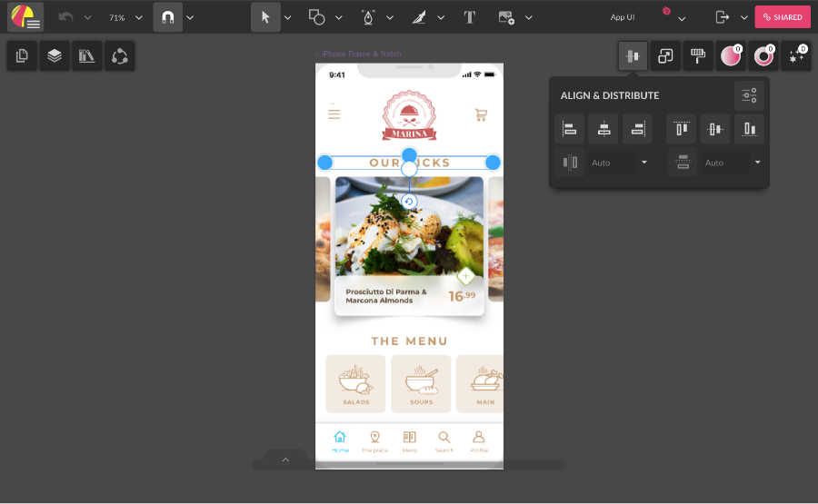The width and height of the screenshot is (818, 504).
Task: Open horizontal distribute spacing Auto dropdown
Action: [x=644, y=163]
